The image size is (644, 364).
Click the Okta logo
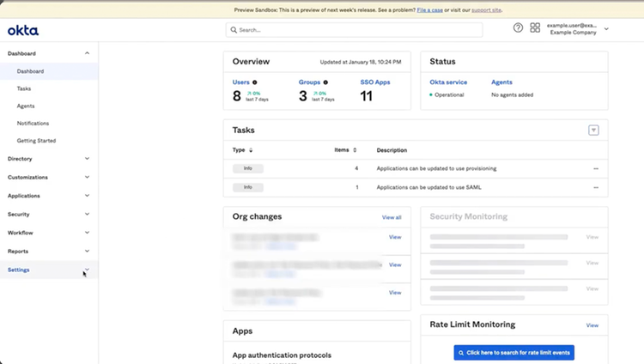[x=23, y=30]
